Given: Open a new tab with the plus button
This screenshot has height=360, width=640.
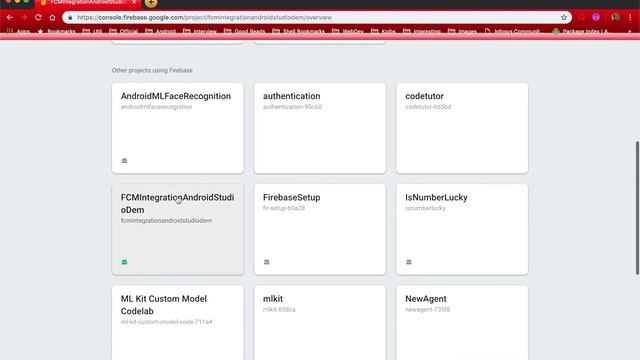Looking at the screenshot, I should coord(151,3).
